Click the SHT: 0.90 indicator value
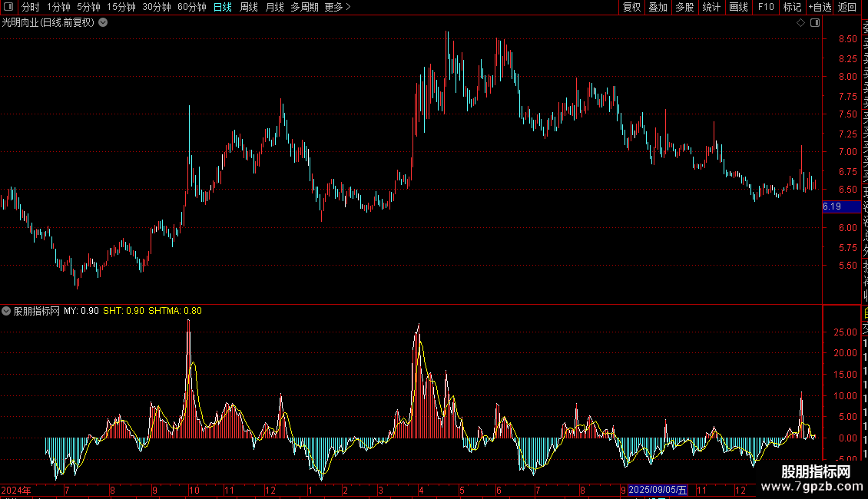The image size is (868, 499). coord(124,311)
